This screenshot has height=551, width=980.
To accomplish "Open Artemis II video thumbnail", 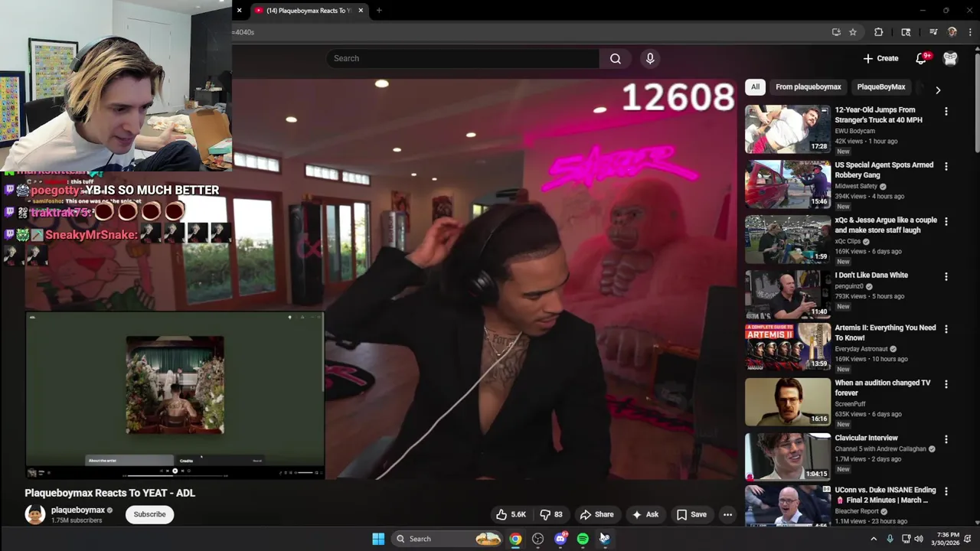I will tap(788, 347).
